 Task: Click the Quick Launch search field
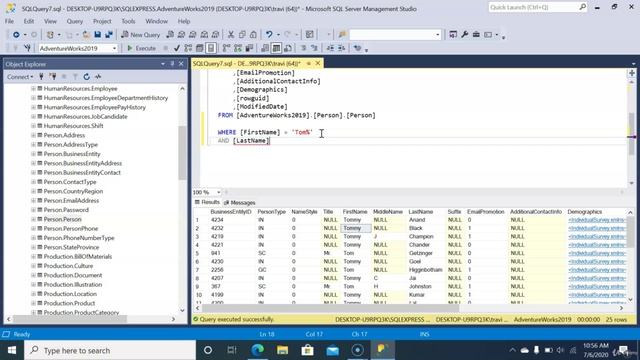(x=538, y=7)
